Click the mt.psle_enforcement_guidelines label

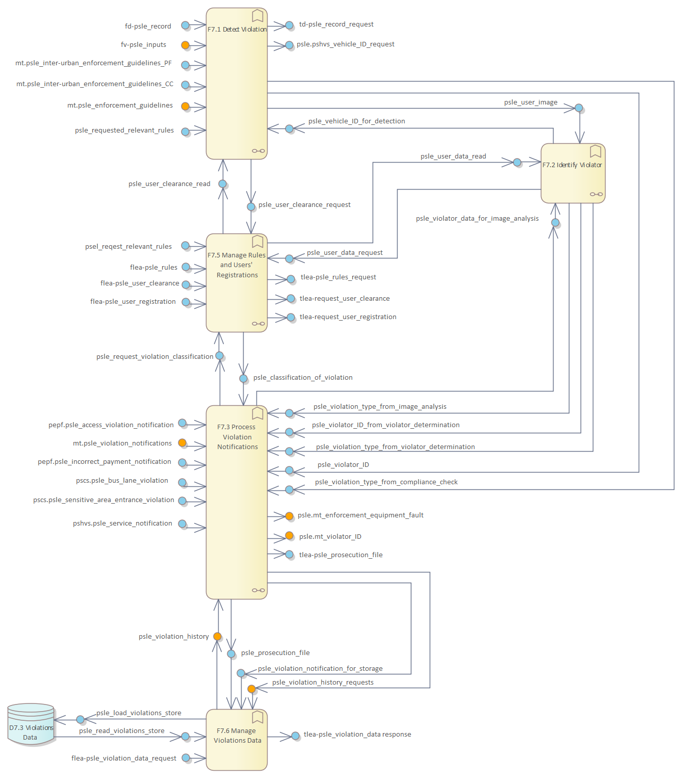[x=120, y=105]
